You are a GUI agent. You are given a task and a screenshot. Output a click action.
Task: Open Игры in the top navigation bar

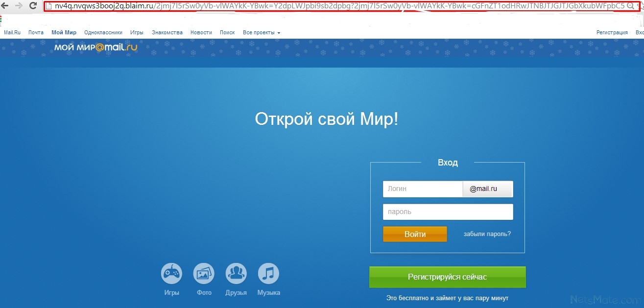(137, 32)
